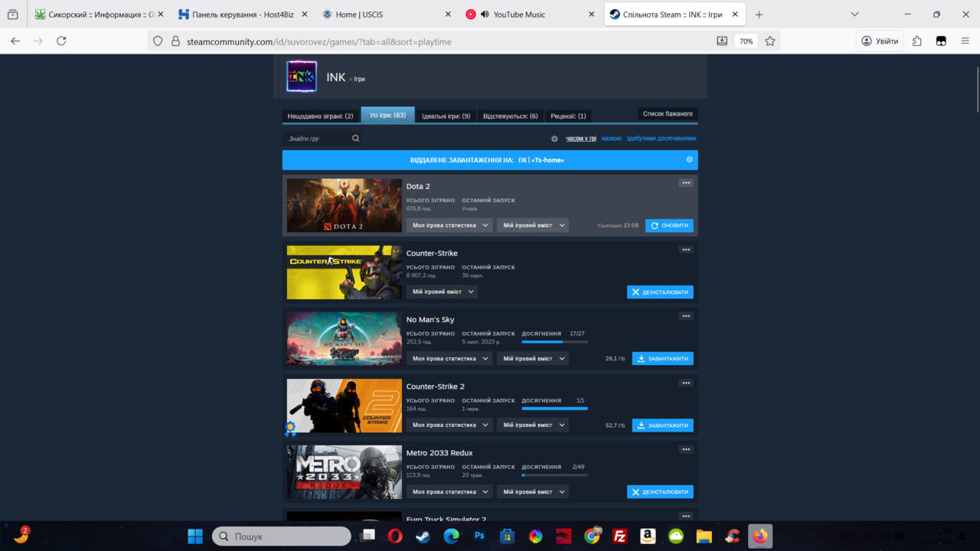The image size is (980, 551).
Task: Select the 'Усі ігри: (63)' tab
Action: (387, 115)
